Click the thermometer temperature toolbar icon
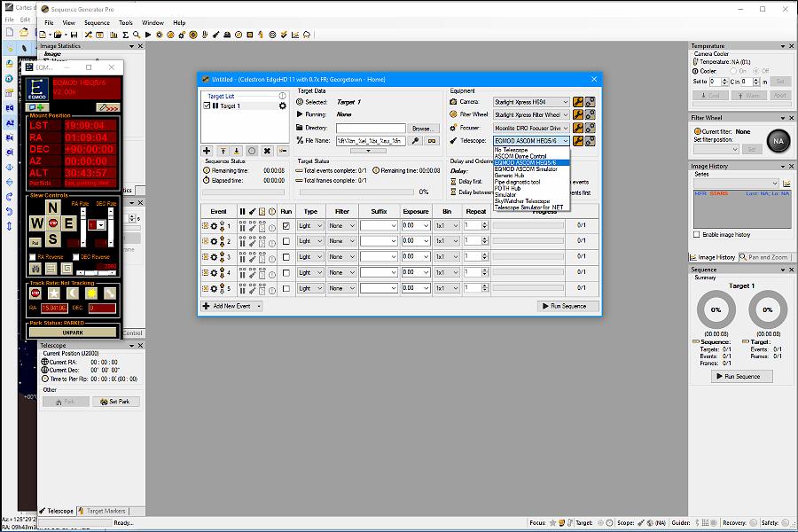This screenshot has width=798, height=532. 205,35
